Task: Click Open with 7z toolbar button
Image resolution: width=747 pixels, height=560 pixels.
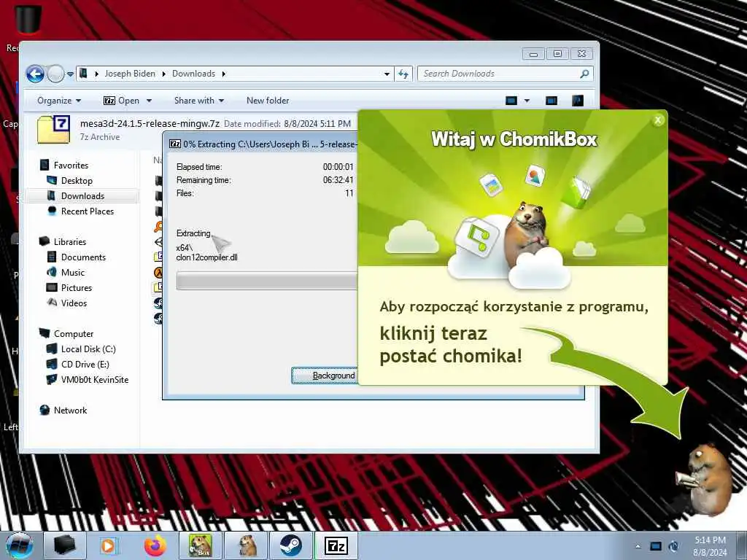Action: [x=122, y=101]
